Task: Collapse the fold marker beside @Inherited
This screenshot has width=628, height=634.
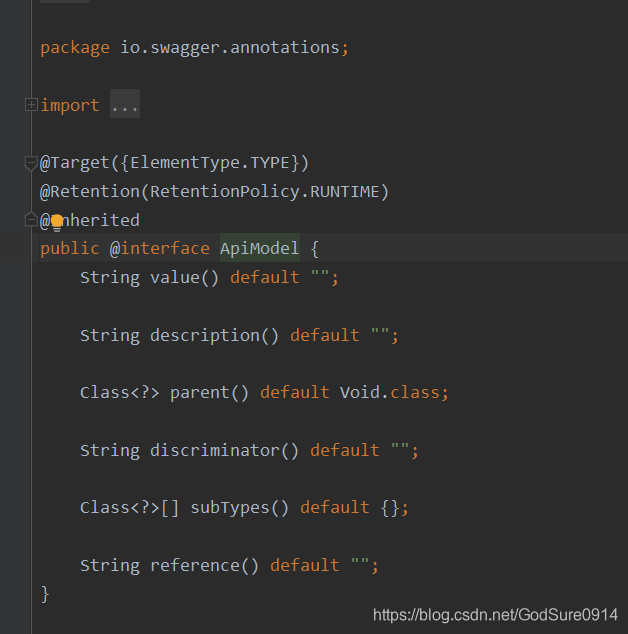Action: (31, 220)
